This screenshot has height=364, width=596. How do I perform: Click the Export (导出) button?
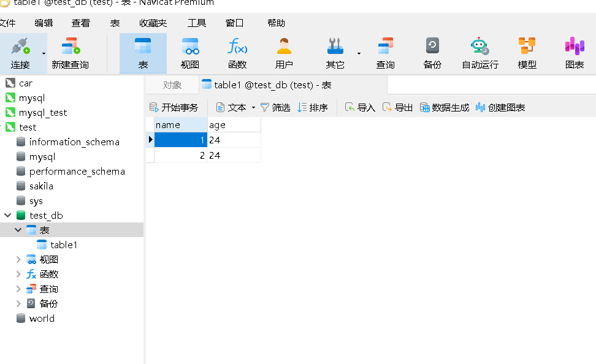click(397, 107)
